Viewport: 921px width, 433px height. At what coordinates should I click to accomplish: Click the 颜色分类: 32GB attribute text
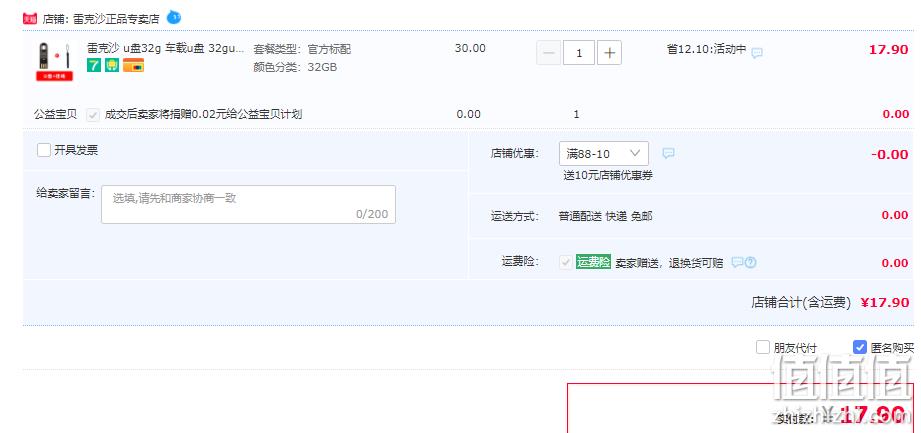(x=295, y=67)
